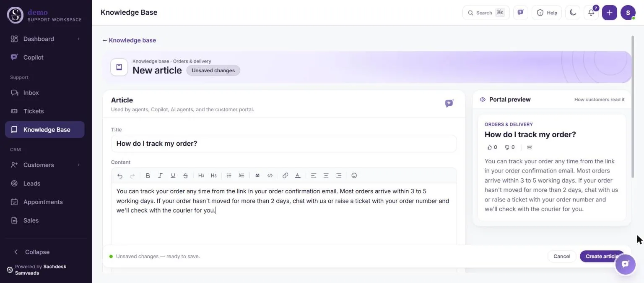
Task: Insert a code block
Action: pyautogui.click(x=270, y=176)
